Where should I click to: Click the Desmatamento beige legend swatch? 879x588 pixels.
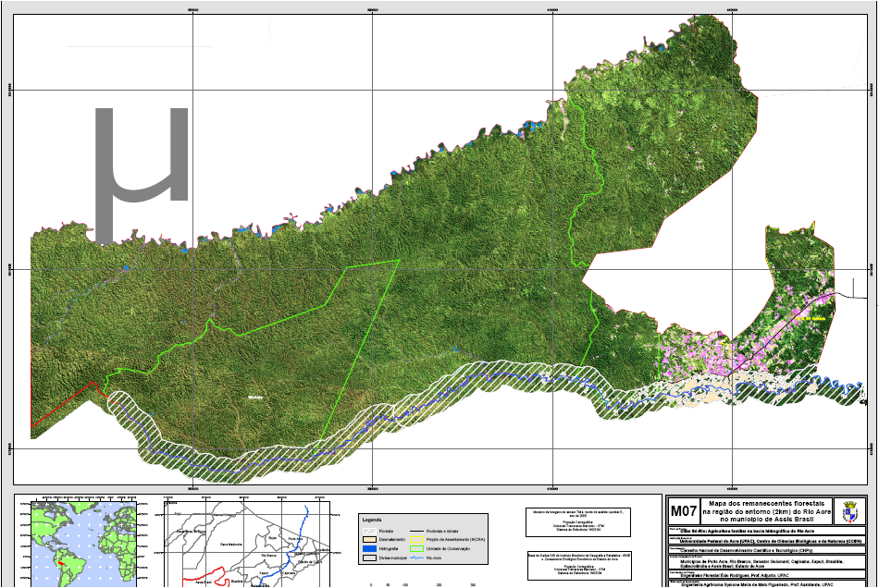pos(369,540)
